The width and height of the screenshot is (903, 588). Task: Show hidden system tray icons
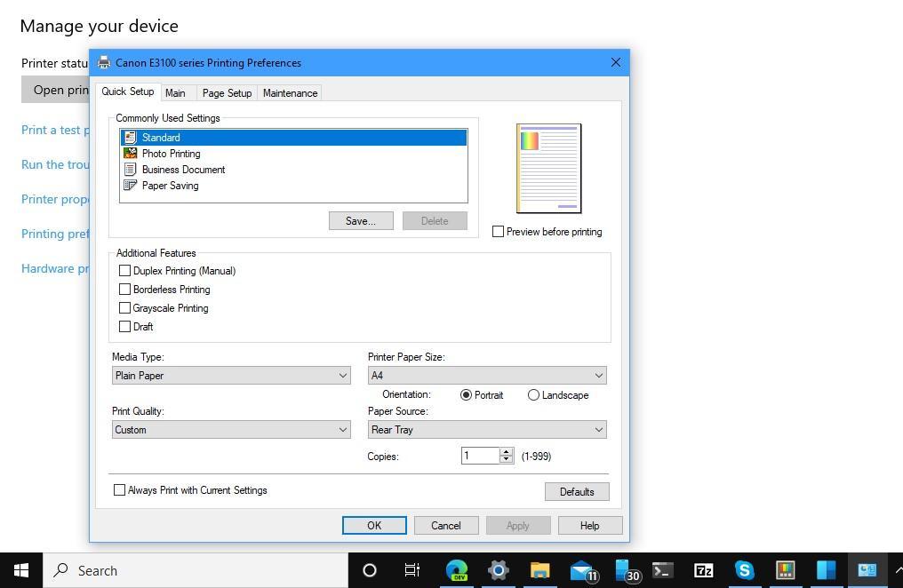point(898,570)
